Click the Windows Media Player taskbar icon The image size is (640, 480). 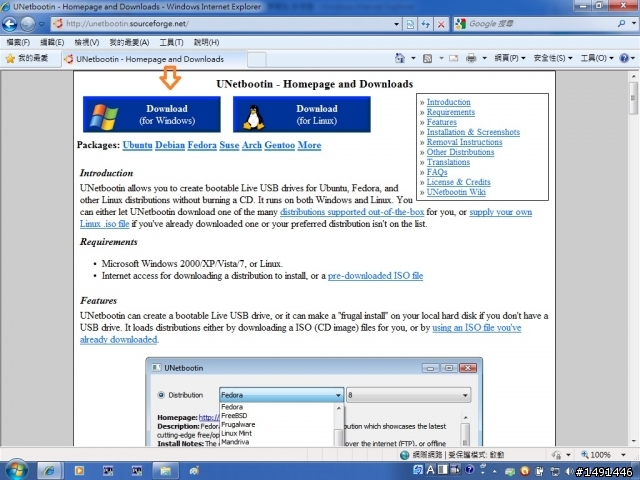pyautogui.click(x=79, y=471)
